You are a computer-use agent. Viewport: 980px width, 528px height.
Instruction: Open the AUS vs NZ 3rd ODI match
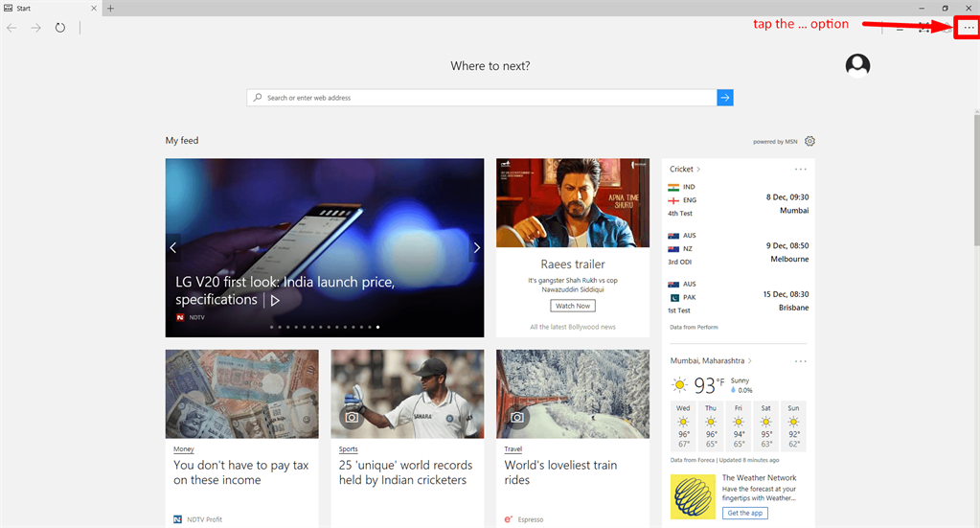tap(739, 249)
